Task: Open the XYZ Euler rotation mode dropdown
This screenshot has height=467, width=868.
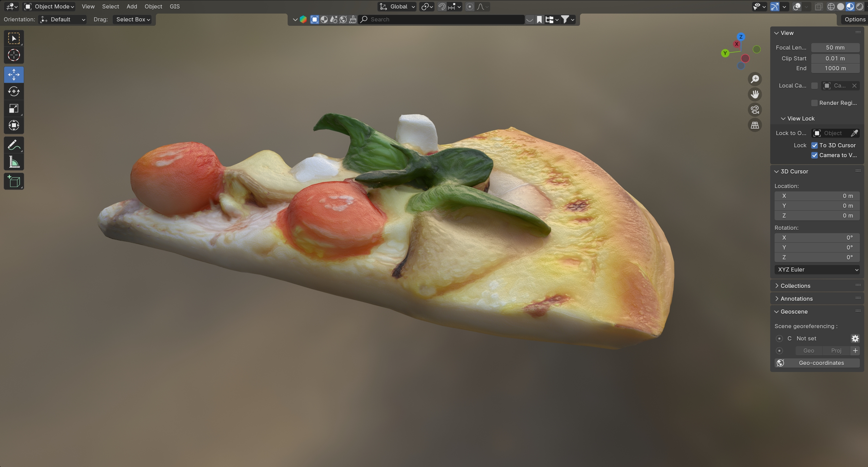Action: [x=817, y=269]
